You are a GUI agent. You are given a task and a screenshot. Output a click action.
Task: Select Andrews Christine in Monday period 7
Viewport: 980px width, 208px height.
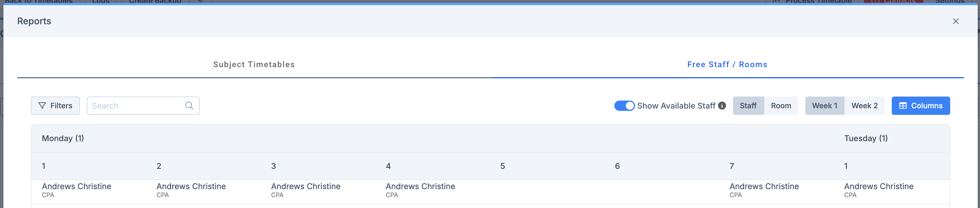(764, 186)
